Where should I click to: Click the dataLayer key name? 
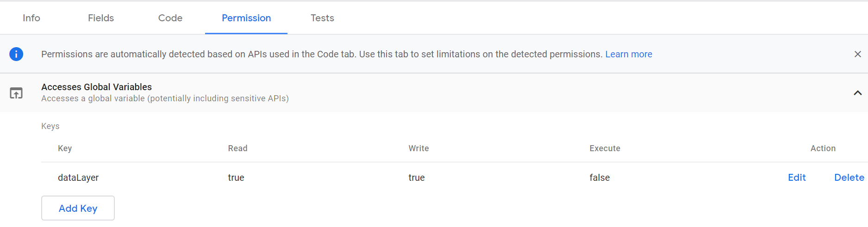pos(78,178)
